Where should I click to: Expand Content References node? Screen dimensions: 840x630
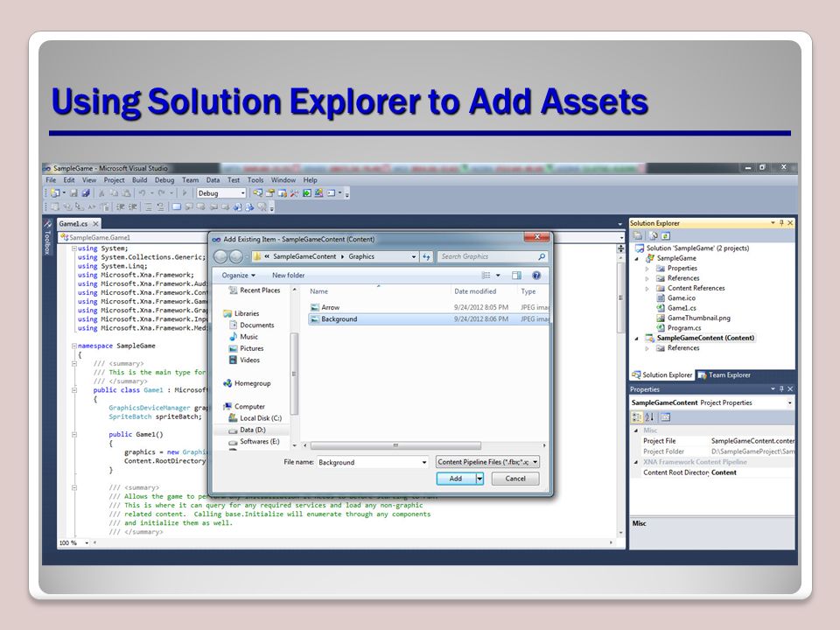point(647,288)
